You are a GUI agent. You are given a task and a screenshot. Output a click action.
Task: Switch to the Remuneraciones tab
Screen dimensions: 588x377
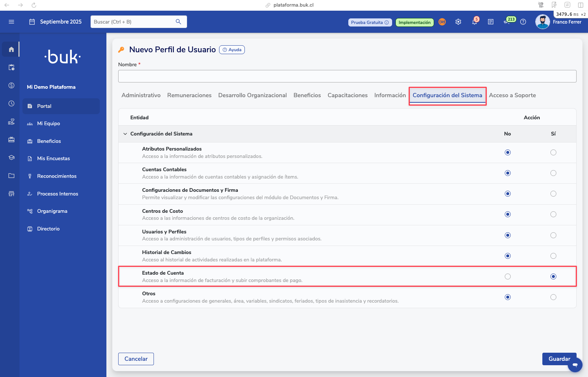[189, 95]
